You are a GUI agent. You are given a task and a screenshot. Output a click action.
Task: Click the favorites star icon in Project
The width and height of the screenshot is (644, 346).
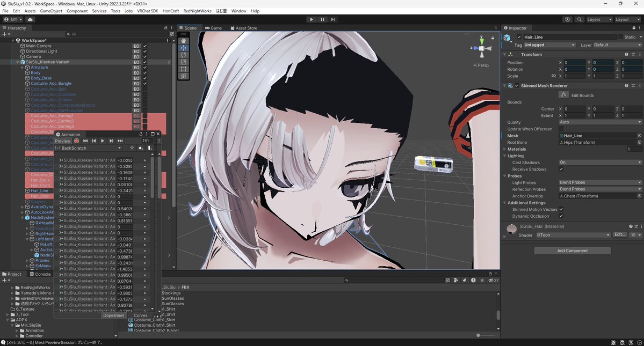(482, 280)
